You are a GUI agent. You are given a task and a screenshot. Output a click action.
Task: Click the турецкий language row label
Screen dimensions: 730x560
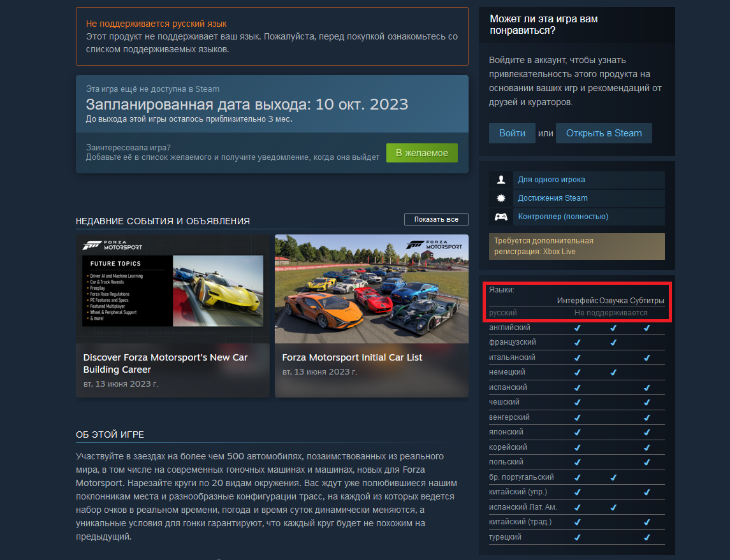(x=505, y=536)
